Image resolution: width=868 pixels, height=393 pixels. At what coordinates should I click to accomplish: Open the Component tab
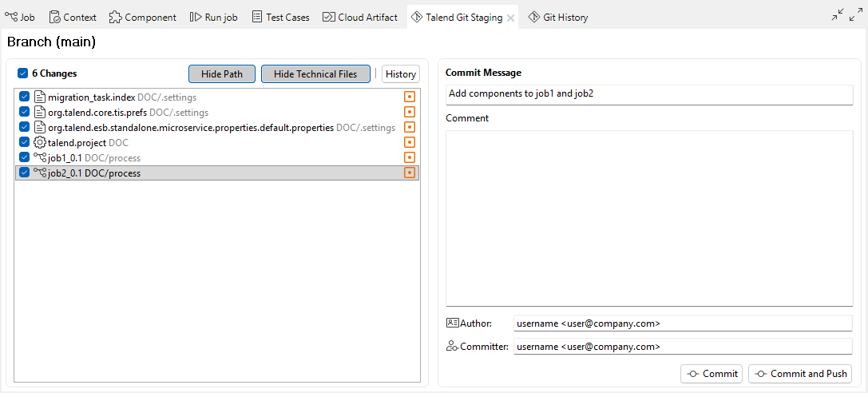[143, 17]
